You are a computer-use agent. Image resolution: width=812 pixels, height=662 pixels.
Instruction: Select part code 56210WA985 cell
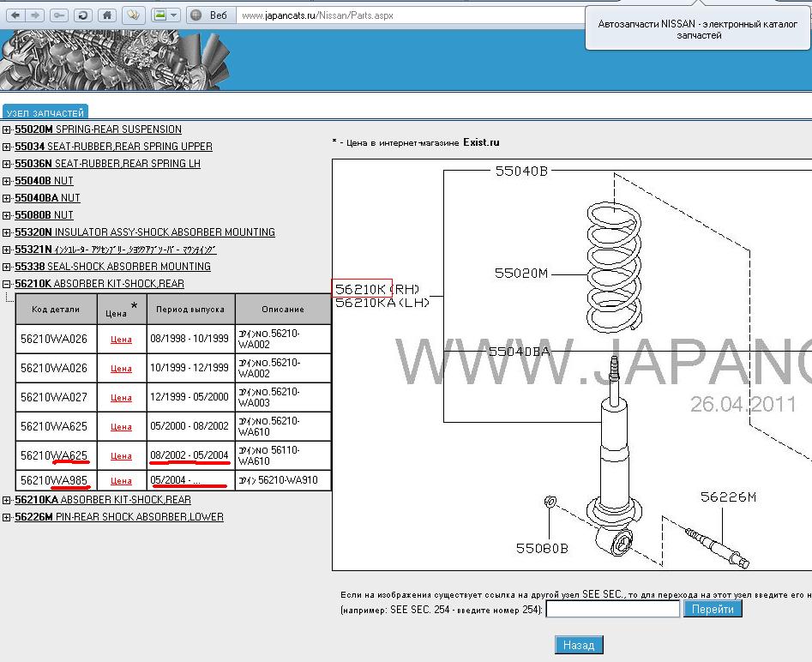point(57,480)
